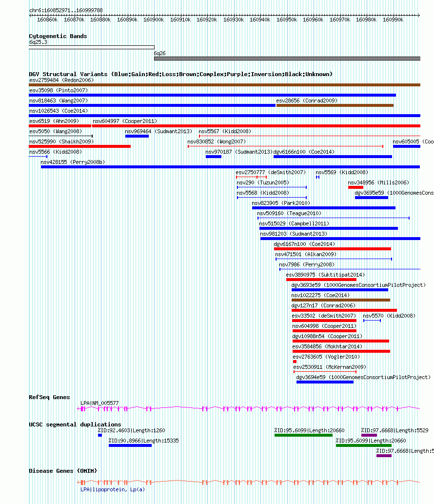Select esv33502 (deSmith2007) label
The width and height of the screenshot is (434, 504).
pyautogui.click(x=324, y=317)
